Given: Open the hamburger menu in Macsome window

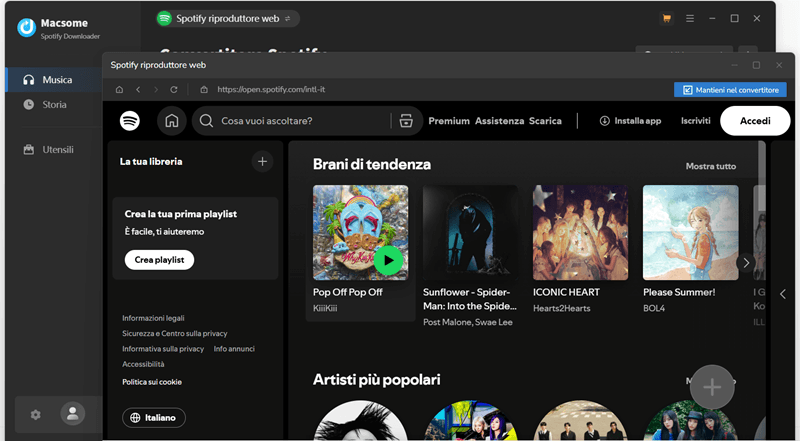Looking at the screenshot, I should [690, 18].
